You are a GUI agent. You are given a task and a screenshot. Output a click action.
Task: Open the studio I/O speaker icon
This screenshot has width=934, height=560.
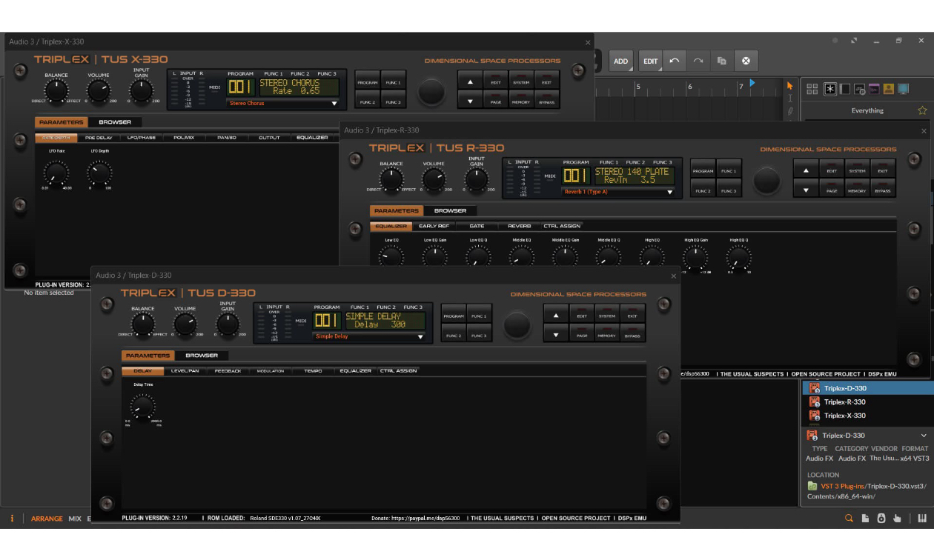coord(881,519)
